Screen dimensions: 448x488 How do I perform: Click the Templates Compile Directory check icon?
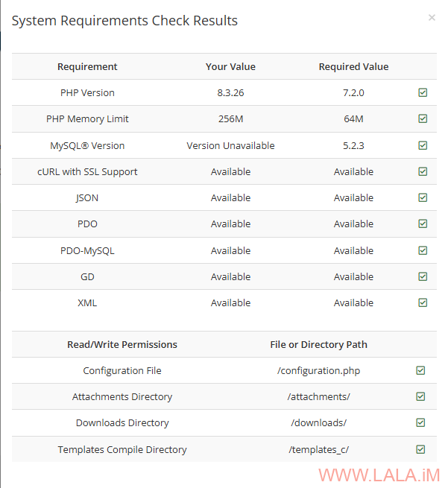pyautogui.click(x=420, y=449)
